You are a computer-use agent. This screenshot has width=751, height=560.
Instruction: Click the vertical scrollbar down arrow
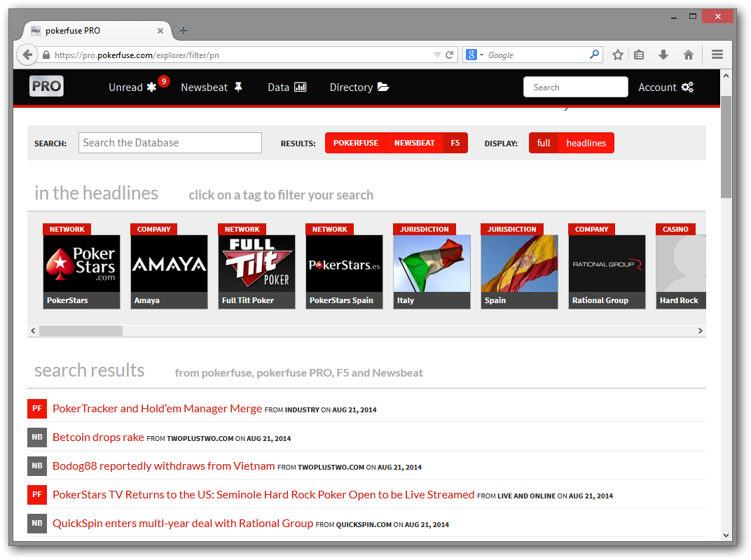pos(726,535)
